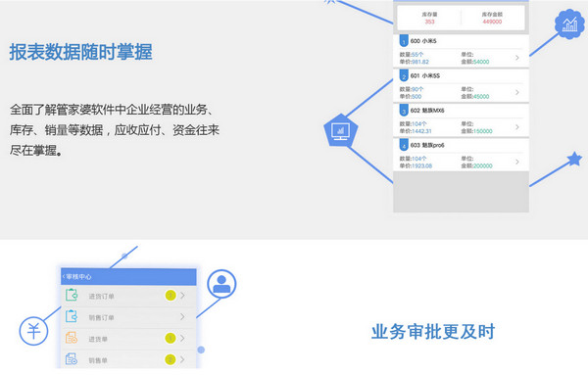This screenshot has width=588, height=375.
Task: Click the 603 魅族pro6 item title
Action: click(427, 145)
